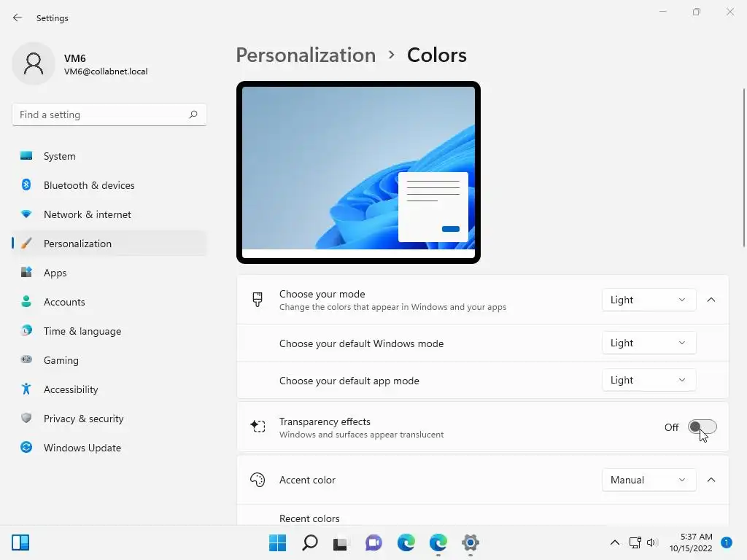Click the Time & language globe icon
This screenshot has width=747, height=560.
click(x=26, y=330)
